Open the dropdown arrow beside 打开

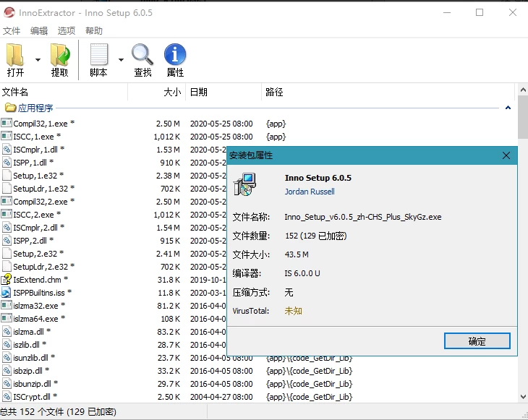38,60
